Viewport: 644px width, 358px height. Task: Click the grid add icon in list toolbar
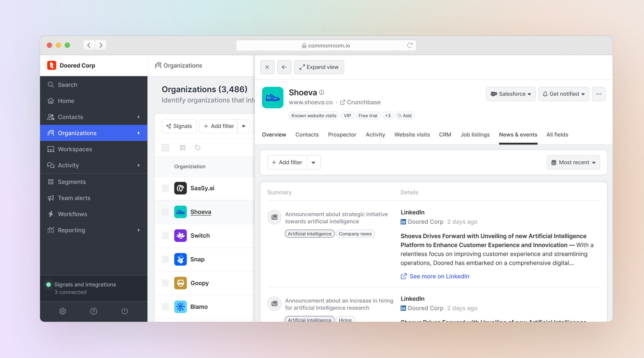click(x=183, y=148)
